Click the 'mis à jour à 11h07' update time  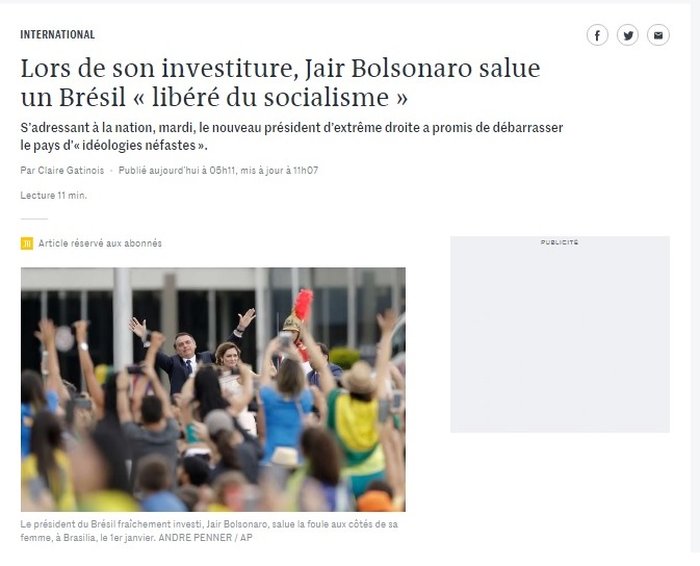[279, 170]
